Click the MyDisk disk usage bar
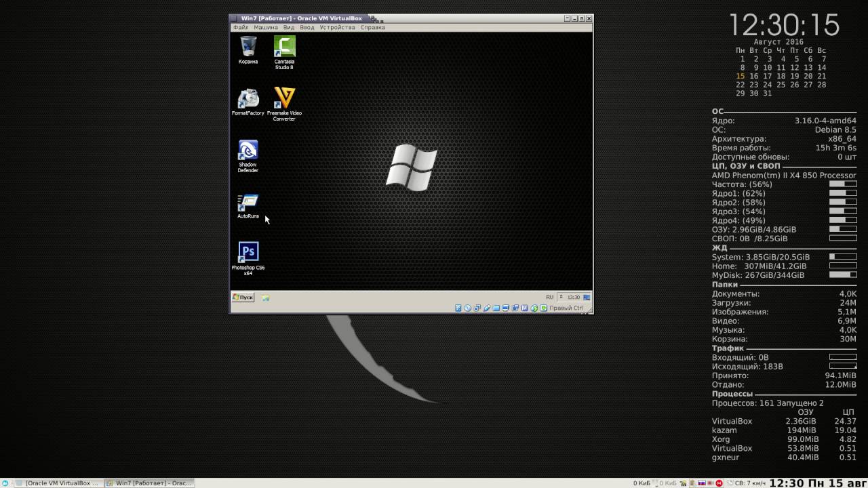 tap(843, 274)
